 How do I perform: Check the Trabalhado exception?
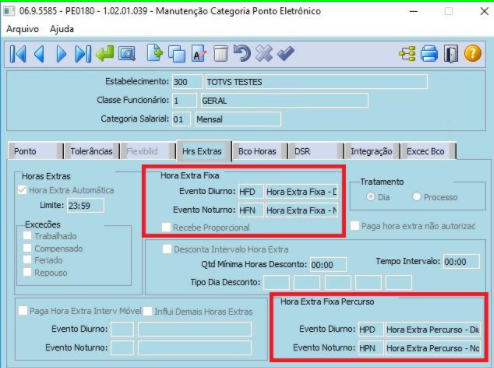[x=27, y=236]
